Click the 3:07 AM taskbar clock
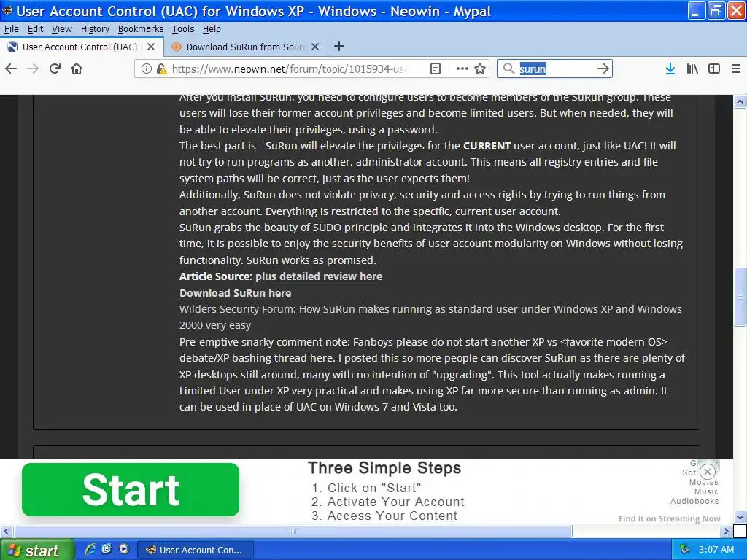The height and width of the screenshot is (560, 747). click(716, 550)
